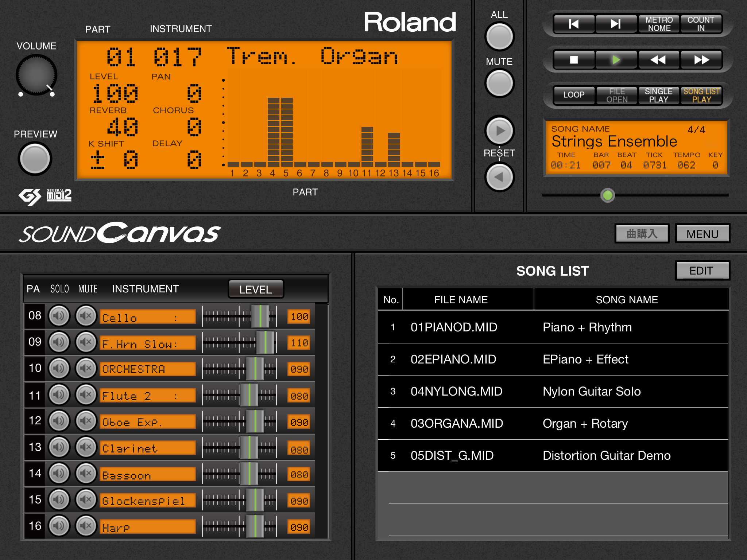This screenshot has width=747, height=560.
Task: Click the Trem. Organ instrument name display
Action: point(312,57)
